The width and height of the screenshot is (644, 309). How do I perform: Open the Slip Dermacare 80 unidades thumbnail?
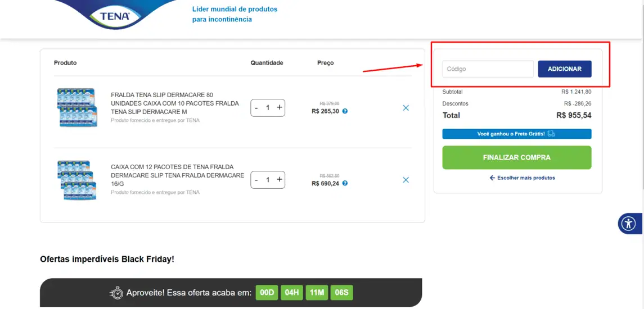(77, 107)
